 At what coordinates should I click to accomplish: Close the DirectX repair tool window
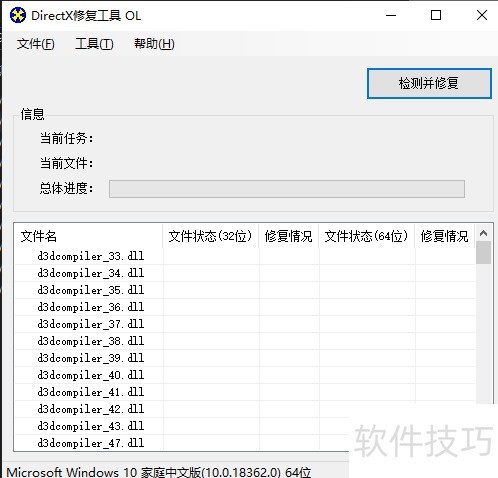[482, 15]
